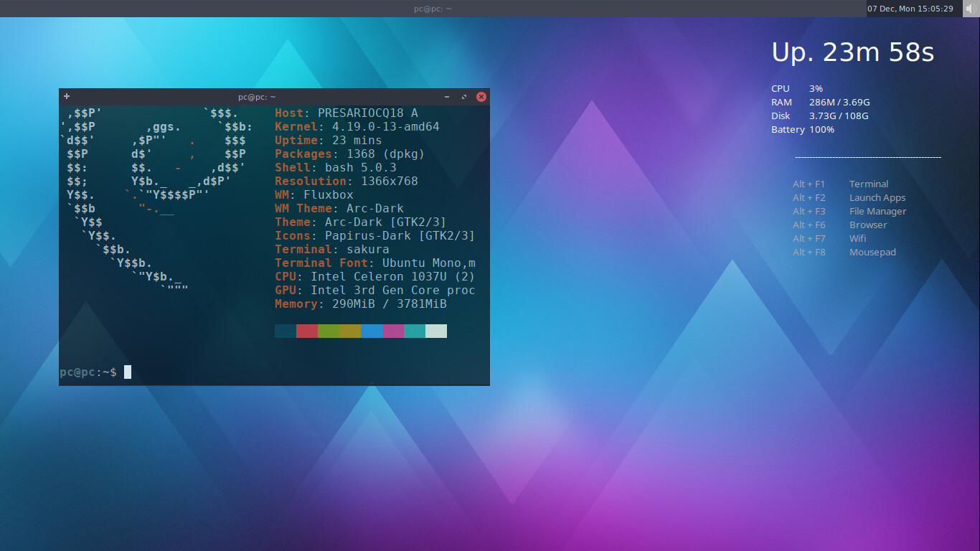The image size is (980, 551).
Task: Click the File Manager shortcut hint text
Action: coord(877,212)
